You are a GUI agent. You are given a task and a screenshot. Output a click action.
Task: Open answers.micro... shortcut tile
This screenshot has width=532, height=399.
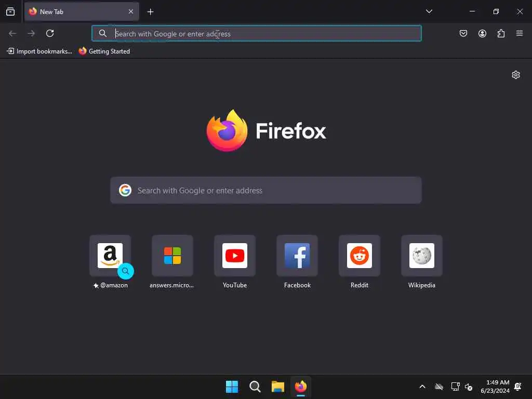point(172,256)
